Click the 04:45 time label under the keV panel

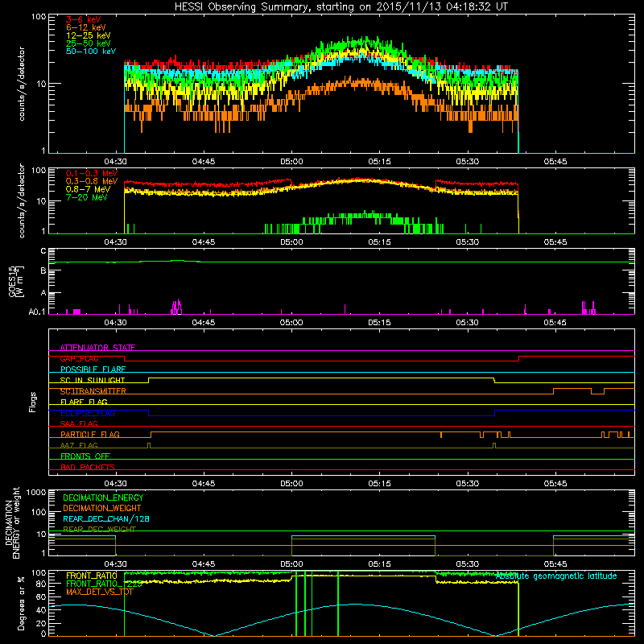[x=204, y=162]
